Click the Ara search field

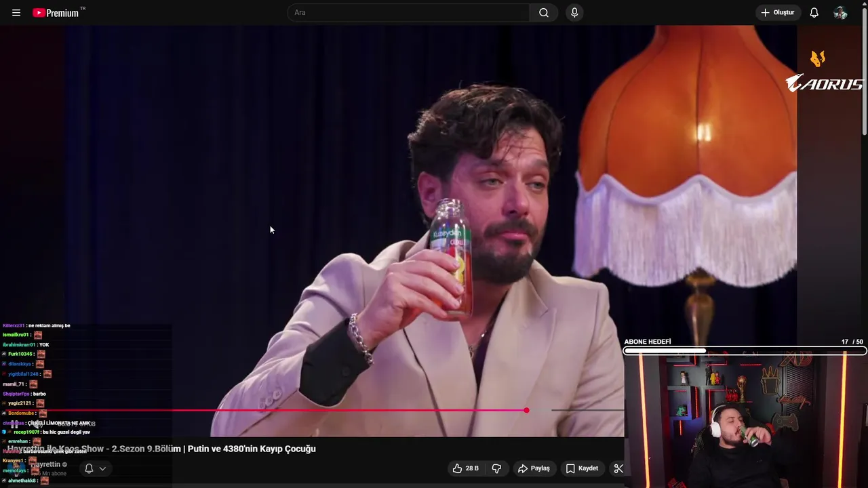[x=408, y=13]
